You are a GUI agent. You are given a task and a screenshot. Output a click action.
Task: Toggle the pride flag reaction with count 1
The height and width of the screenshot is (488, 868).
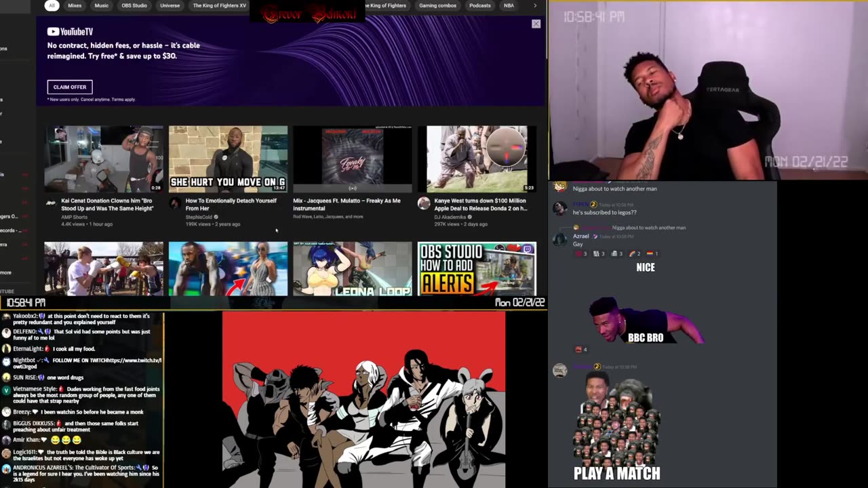click(652, 253)
